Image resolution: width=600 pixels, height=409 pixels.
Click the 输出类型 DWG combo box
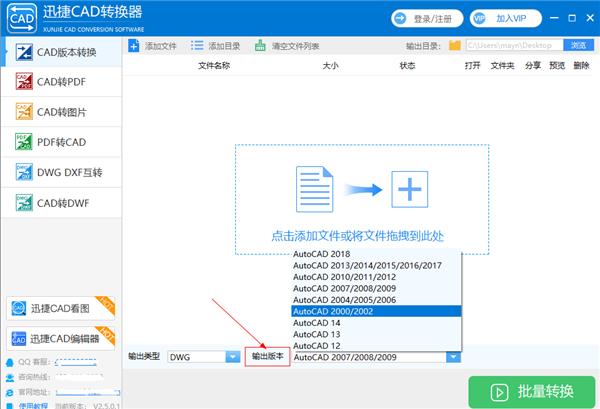pos(204,357)
